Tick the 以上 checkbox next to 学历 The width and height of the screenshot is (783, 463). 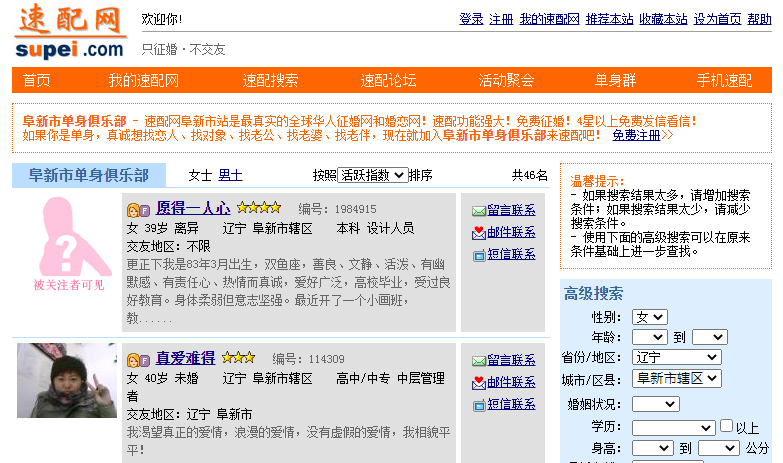727,426
